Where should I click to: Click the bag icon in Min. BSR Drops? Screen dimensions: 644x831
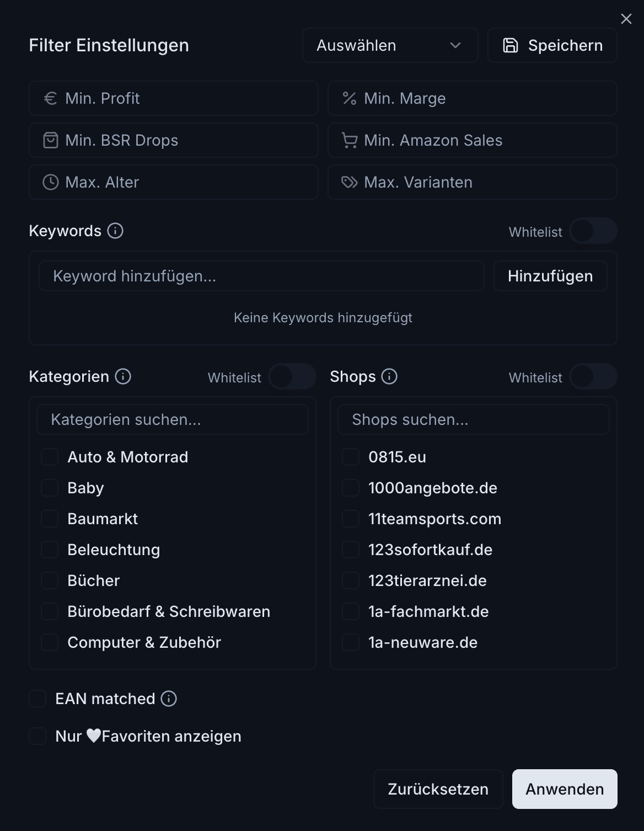[50, 140]
